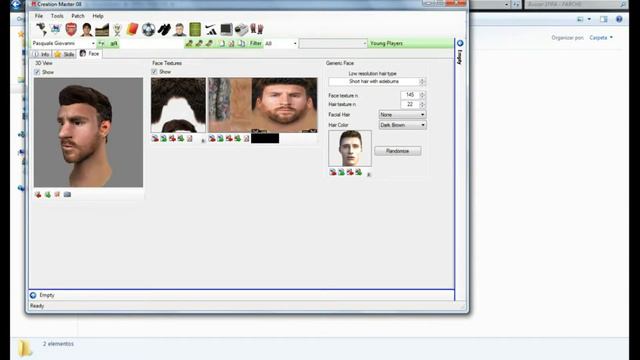
Task: Click the Explorer window help question mark icon
Action: 619,19
